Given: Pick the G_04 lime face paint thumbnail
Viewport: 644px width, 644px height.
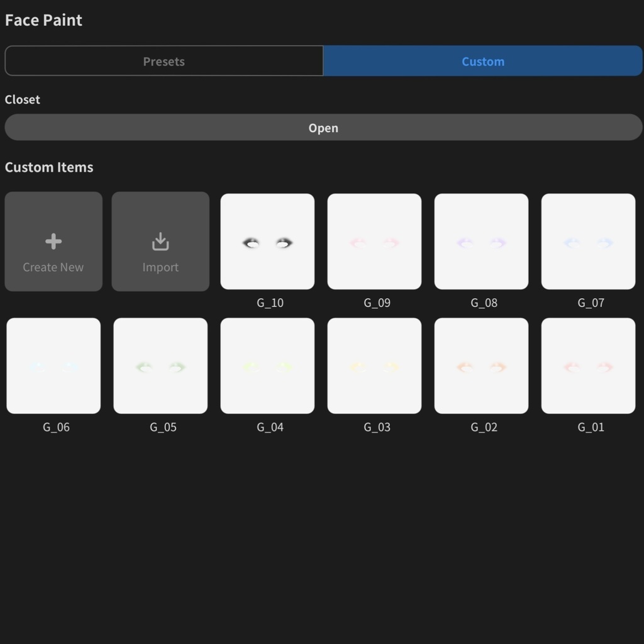Looking at the screenshot, I should click(267, 366).
